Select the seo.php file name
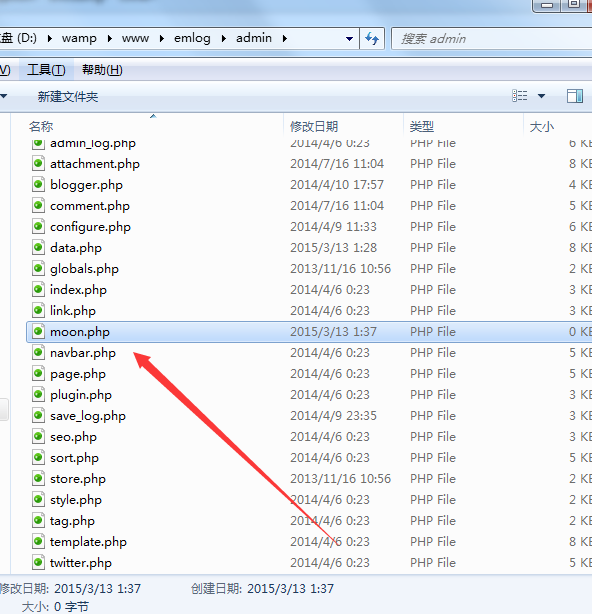The height and width of the screenshot is (614, 592). tap(73, 437)
